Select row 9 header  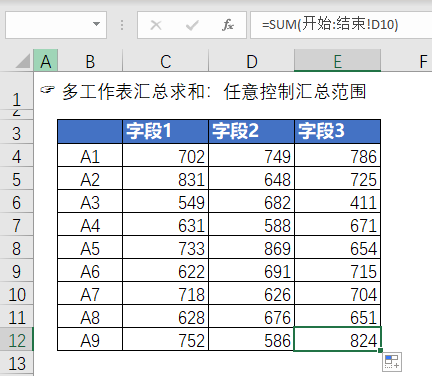(x=17, y=270)
